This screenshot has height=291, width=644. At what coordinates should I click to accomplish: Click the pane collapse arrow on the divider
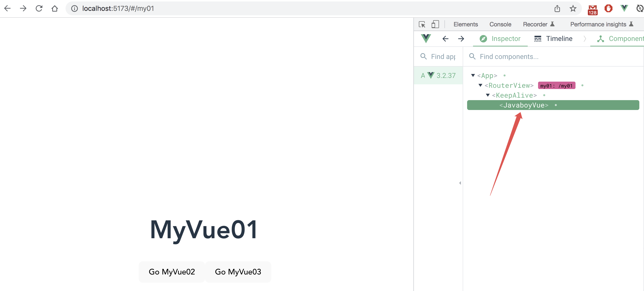point(460,183)
